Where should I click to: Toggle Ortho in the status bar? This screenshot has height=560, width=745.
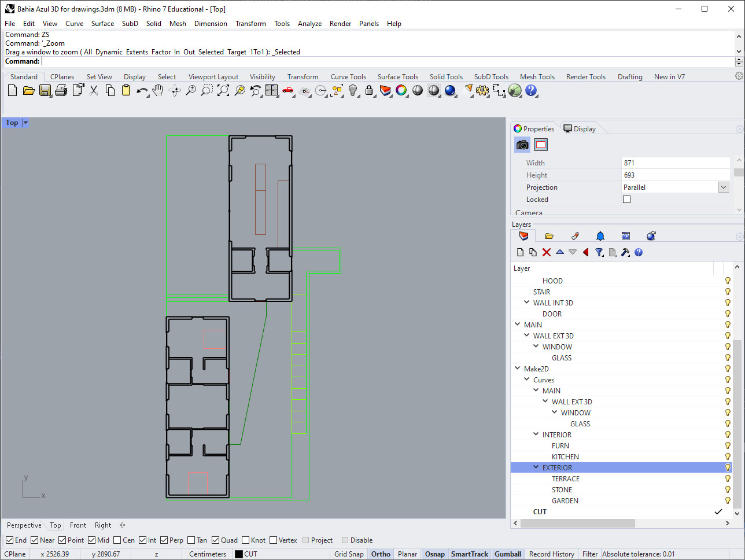(x=381, y=554)
